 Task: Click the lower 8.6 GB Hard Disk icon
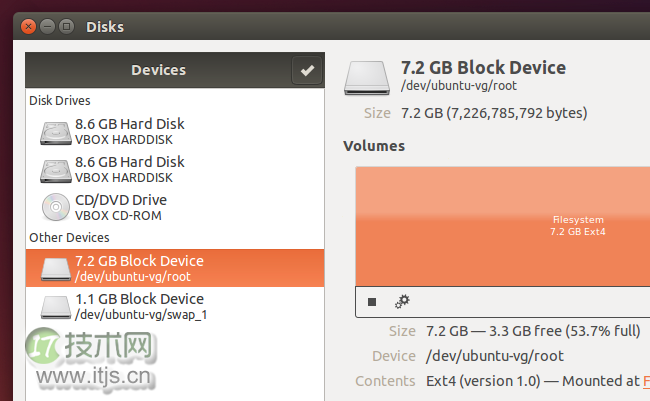[55, 169]
